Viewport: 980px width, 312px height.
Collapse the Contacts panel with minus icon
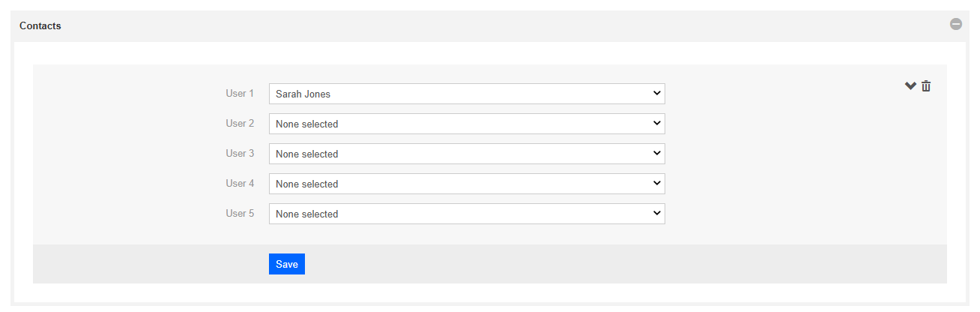click(955, 24)
